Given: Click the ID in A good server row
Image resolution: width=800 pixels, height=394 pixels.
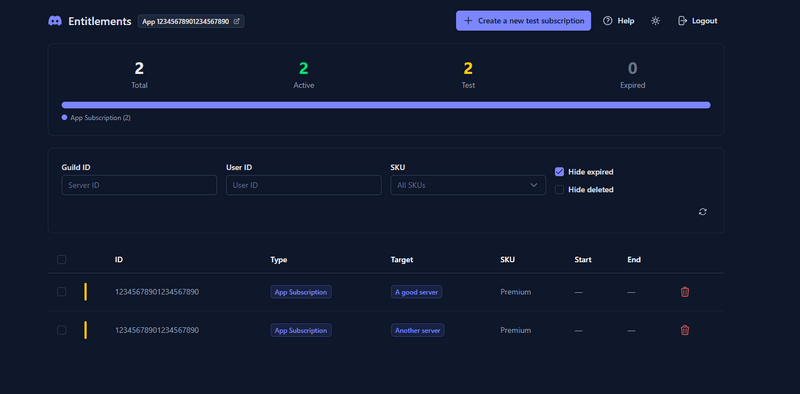Looking at the screenshot, I should [x=157, y=292].
